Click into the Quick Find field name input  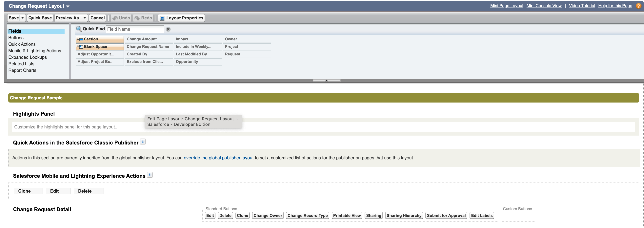click(135, 29)
